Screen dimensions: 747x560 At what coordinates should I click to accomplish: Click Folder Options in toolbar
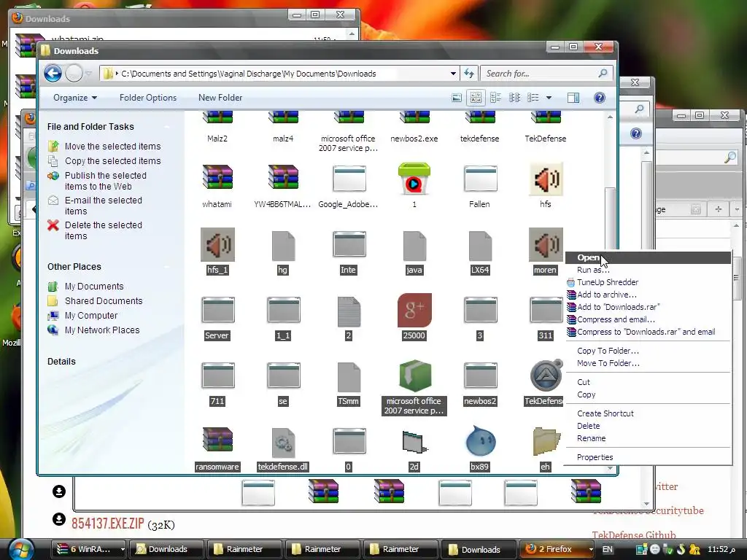(x=148, y=98)
